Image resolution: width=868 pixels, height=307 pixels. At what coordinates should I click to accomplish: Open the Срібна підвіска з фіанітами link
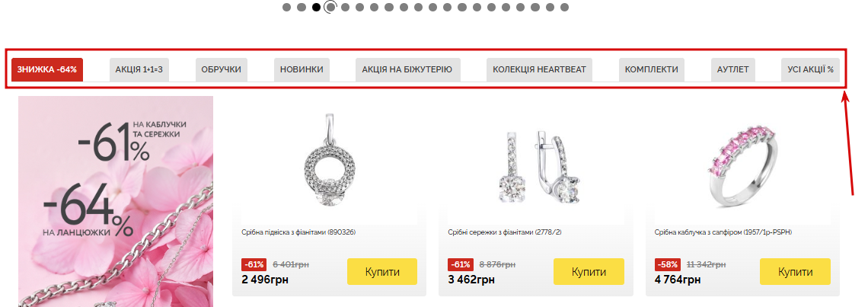pos(298,233)
